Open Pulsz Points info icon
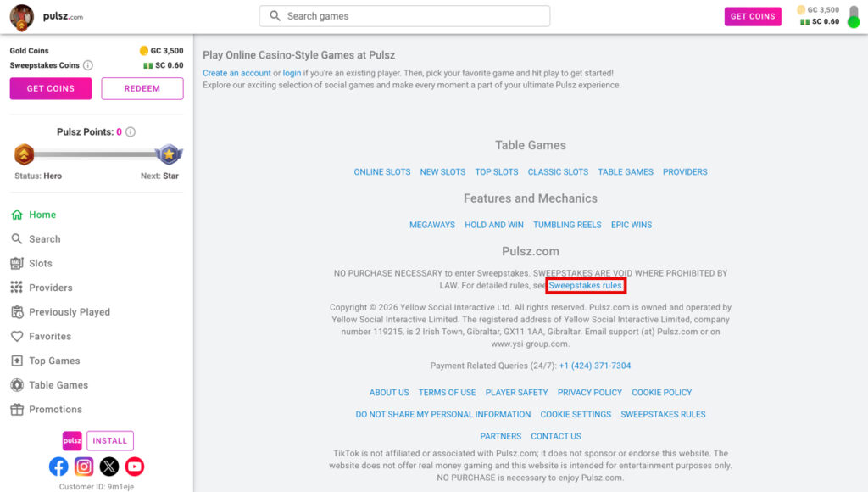This screenshot has width=868, height=492. pos(131,131)
